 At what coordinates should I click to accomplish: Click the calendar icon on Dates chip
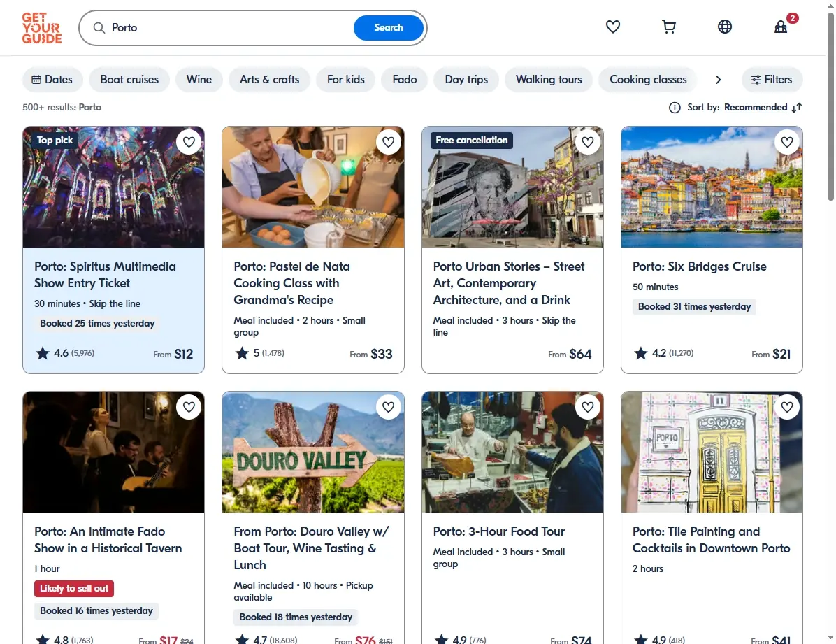36,80
